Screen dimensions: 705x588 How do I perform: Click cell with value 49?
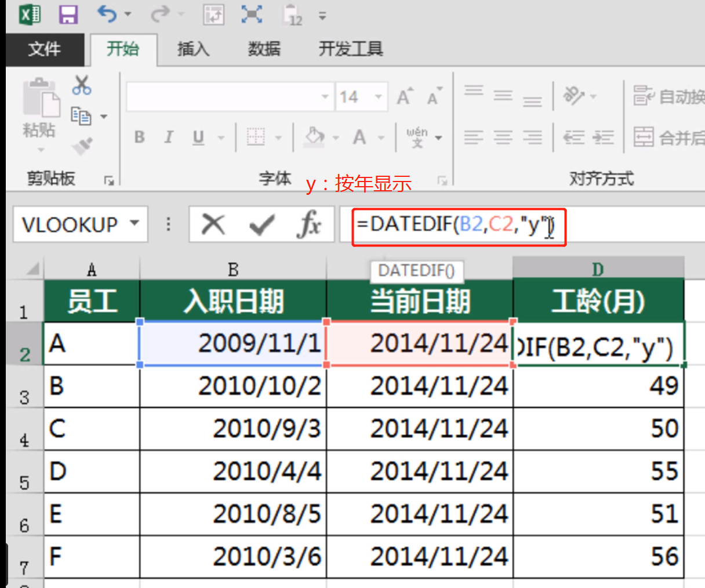click(598, 386)
